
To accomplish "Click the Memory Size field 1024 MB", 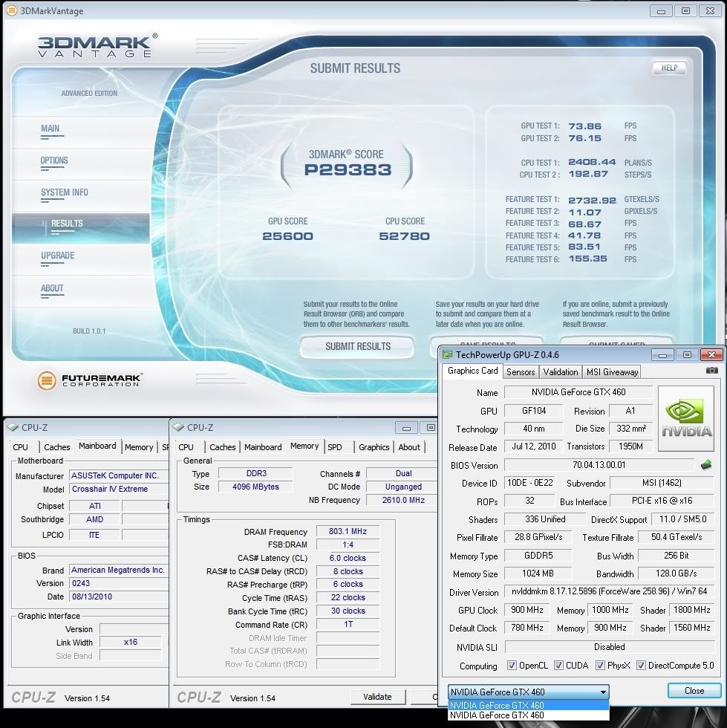I will pyautogui.click(x=538, y=573).
